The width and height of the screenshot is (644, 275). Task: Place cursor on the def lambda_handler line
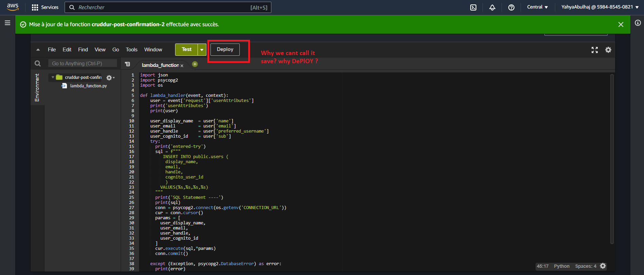click(184, 96)
